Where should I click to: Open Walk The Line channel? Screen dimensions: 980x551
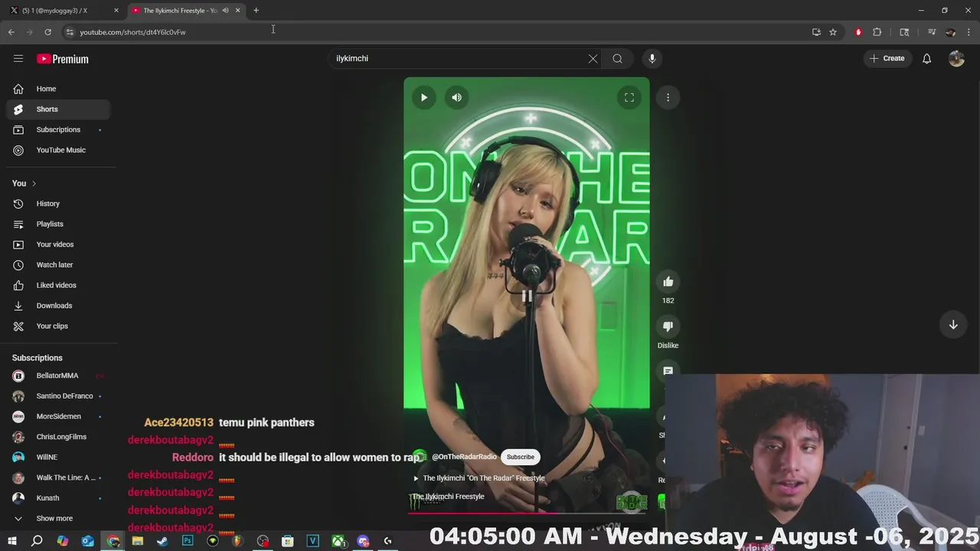point(58,478)
